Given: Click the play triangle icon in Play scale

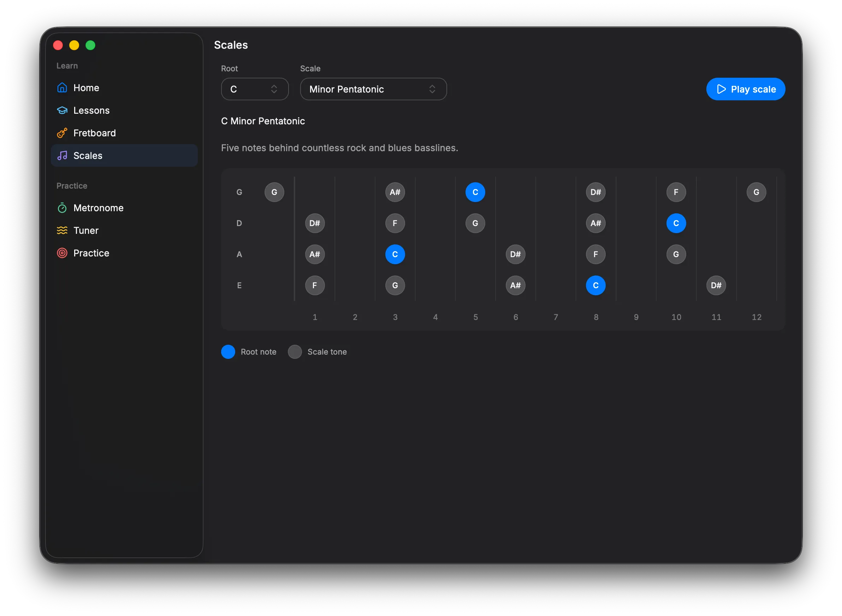Looking at the screenshot, I should coord(722,89).
